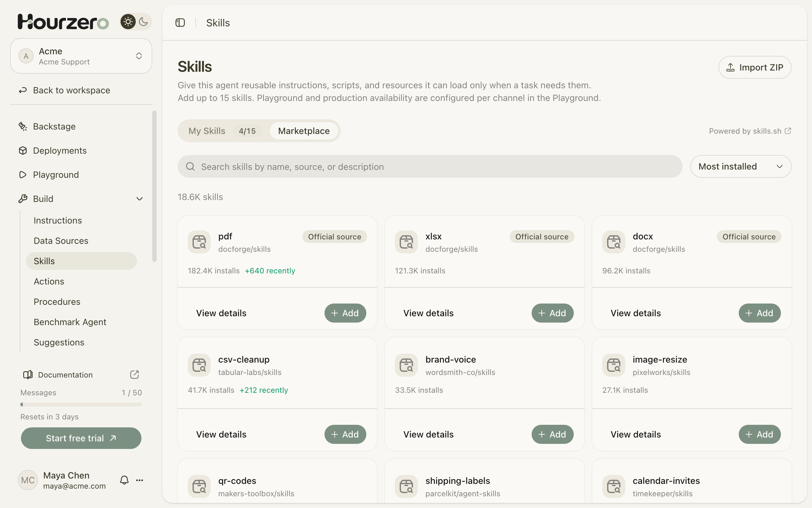The height and width of the screenshot is (508, 812).
Task: View details of the pdf skill
Action: pyautogui.click(x=221, y=313)
